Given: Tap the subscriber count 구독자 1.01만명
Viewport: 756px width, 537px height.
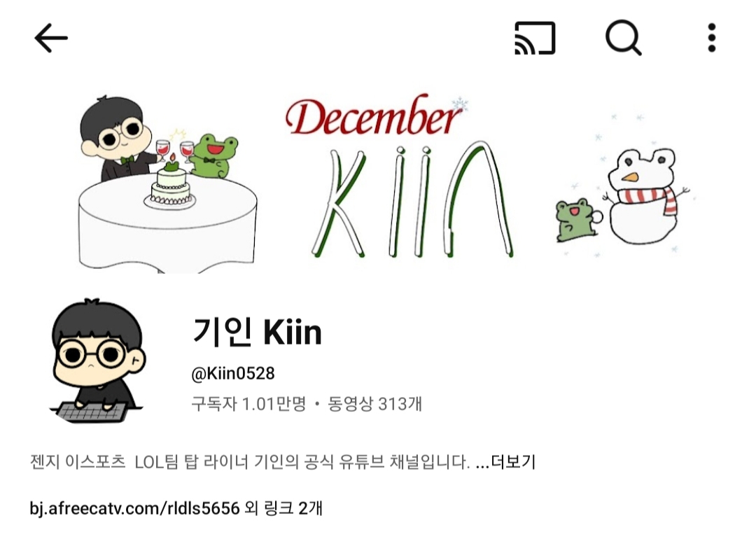Looking at the screenshot, I should tap(248, 404).
